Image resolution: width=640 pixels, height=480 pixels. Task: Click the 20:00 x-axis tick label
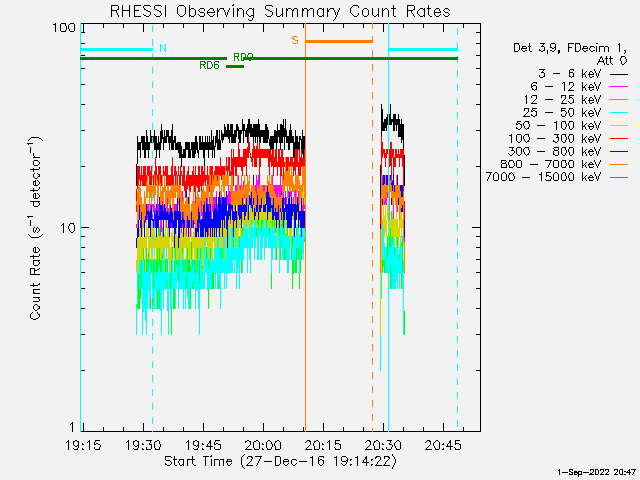coord(263,445)
